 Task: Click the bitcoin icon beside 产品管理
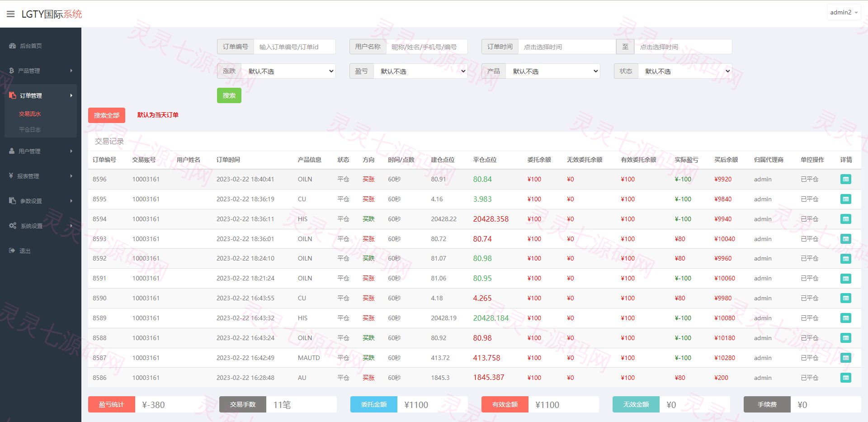(11, 71)
